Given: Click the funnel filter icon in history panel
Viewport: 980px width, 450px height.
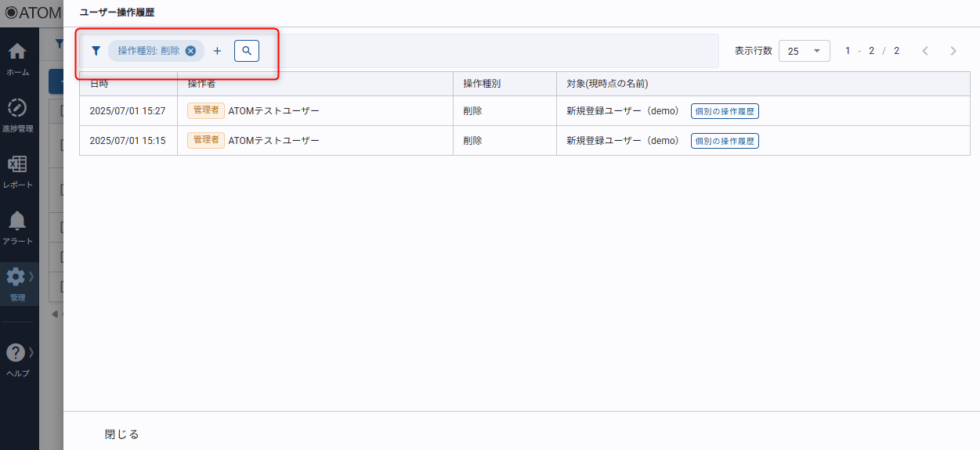Looking at the screenshot, I should [96, 51].
